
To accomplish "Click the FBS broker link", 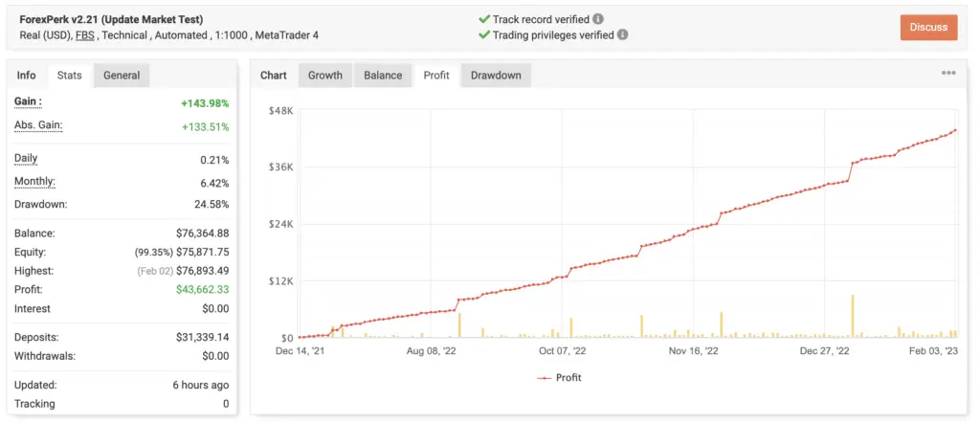I will [x=85, y=35].
